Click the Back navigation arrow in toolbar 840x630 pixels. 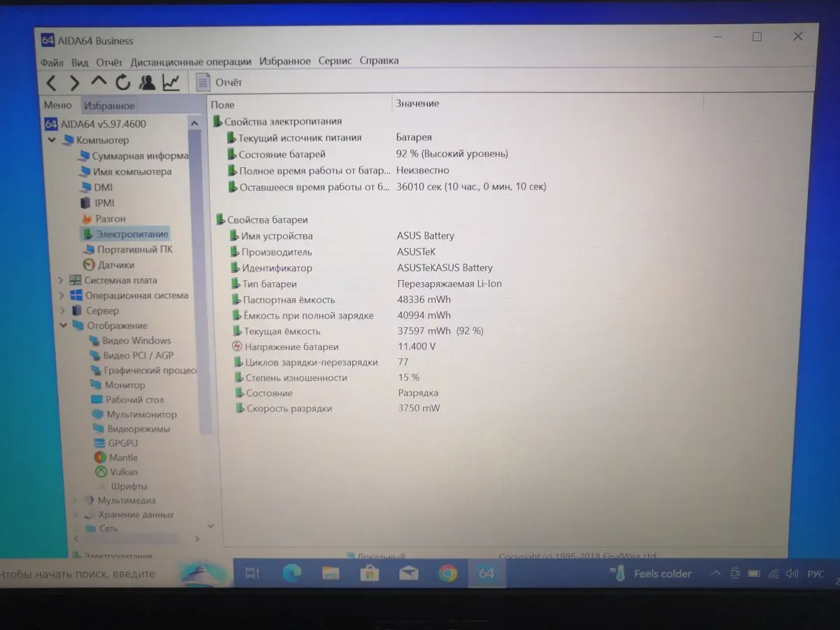click(51, 83)
